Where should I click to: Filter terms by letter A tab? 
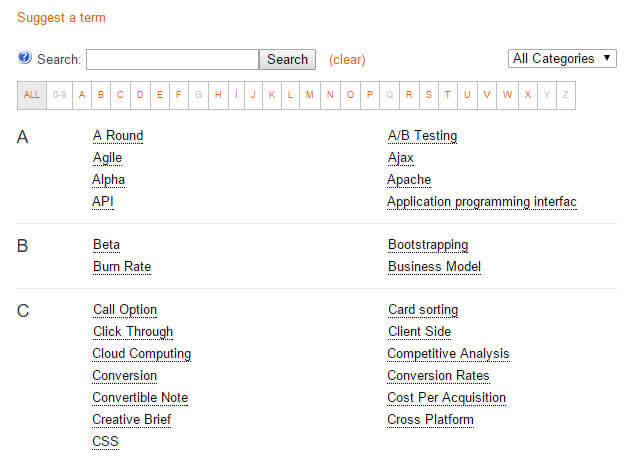[x=82, y=95]
